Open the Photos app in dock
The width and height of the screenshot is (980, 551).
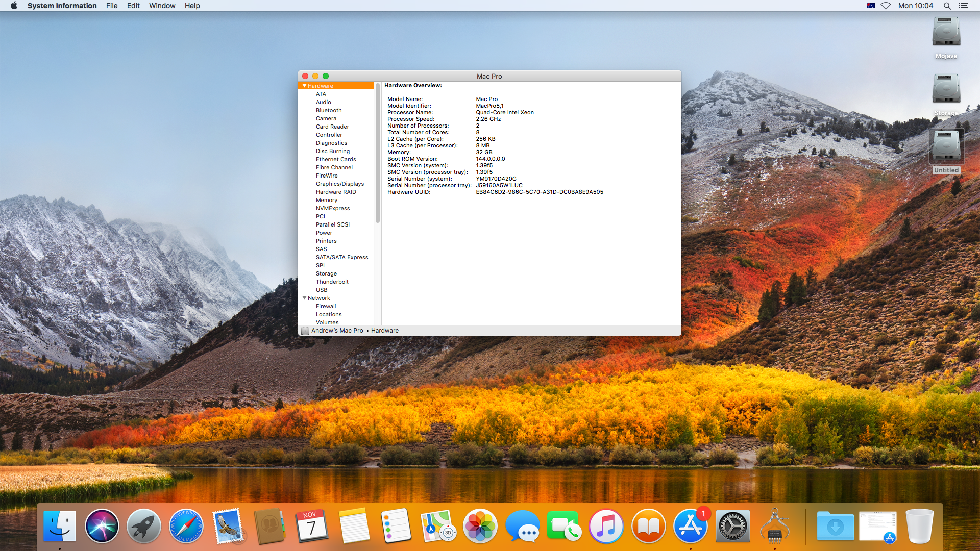click(x=480, y=526)
